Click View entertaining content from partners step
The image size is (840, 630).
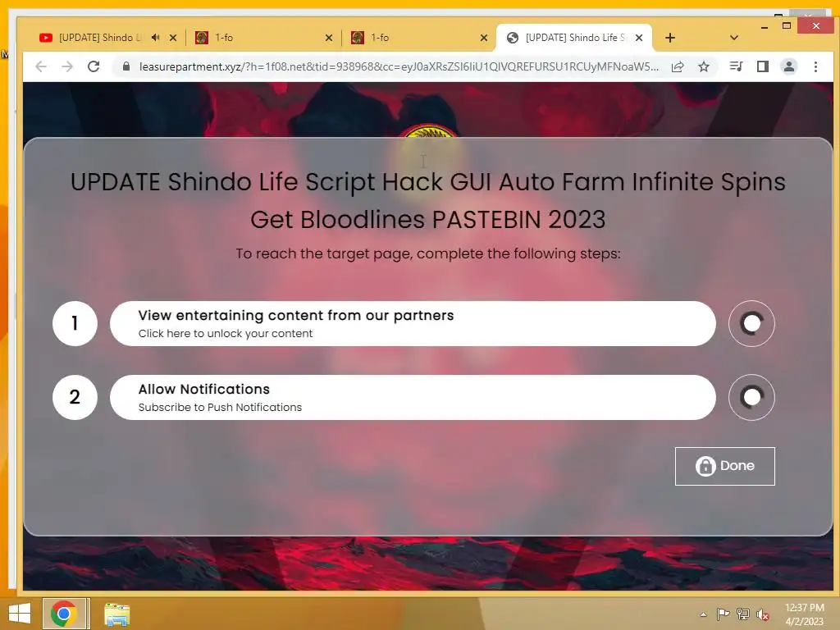pyautogui.click(x=413, y=323)
